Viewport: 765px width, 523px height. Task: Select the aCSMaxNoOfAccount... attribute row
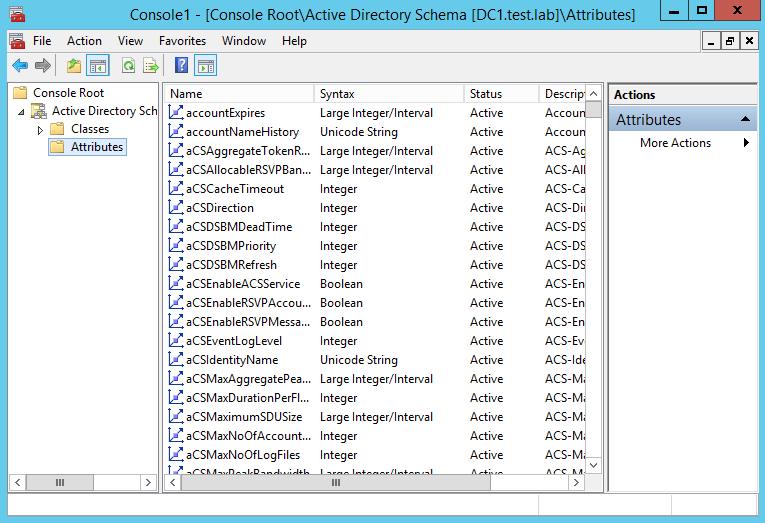pos(376,436)
